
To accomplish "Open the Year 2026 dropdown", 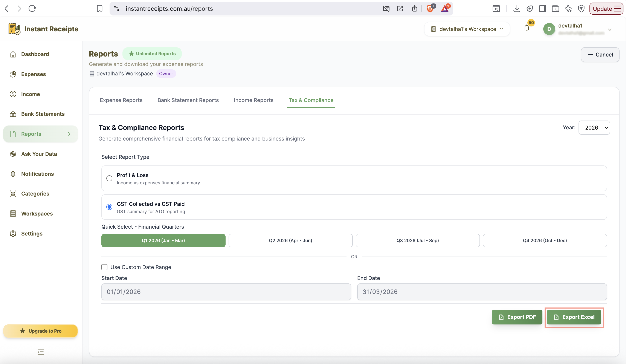I will (x=594, y=127).
